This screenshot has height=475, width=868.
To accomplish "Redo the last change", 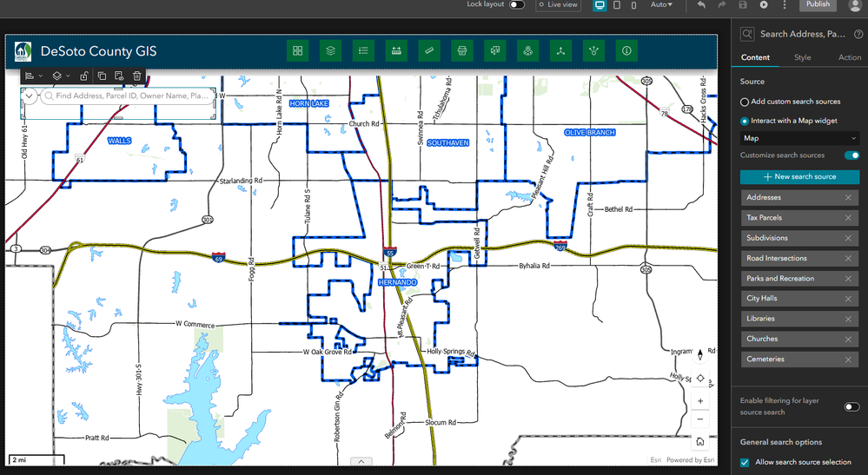I will click(x=722, y=5).
